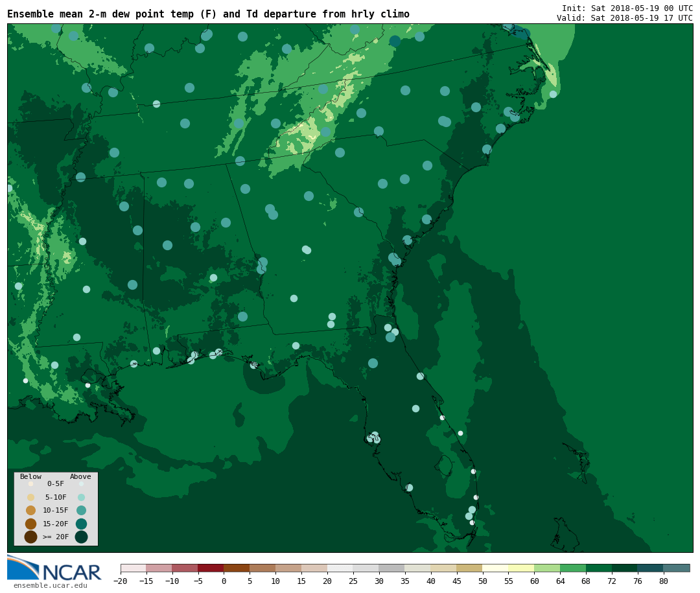Image resolution: width=700 pixels, height=593 pixels.
Task: Click the Below 0-5F legend dot
Action: [x=31, y=483]
